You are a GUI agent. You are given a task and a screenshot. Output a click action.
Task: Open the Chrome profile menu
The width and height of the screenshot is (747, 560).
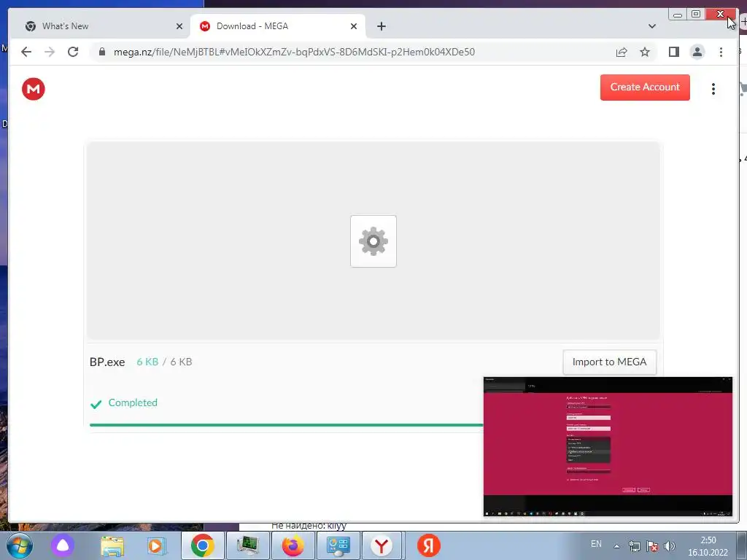(697, 52)
